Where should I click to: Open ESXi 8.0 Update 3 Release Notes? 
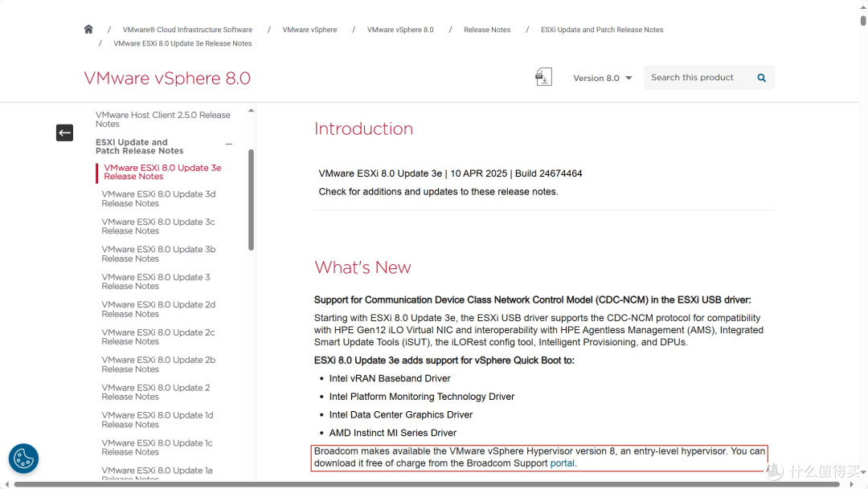(156, 282)
